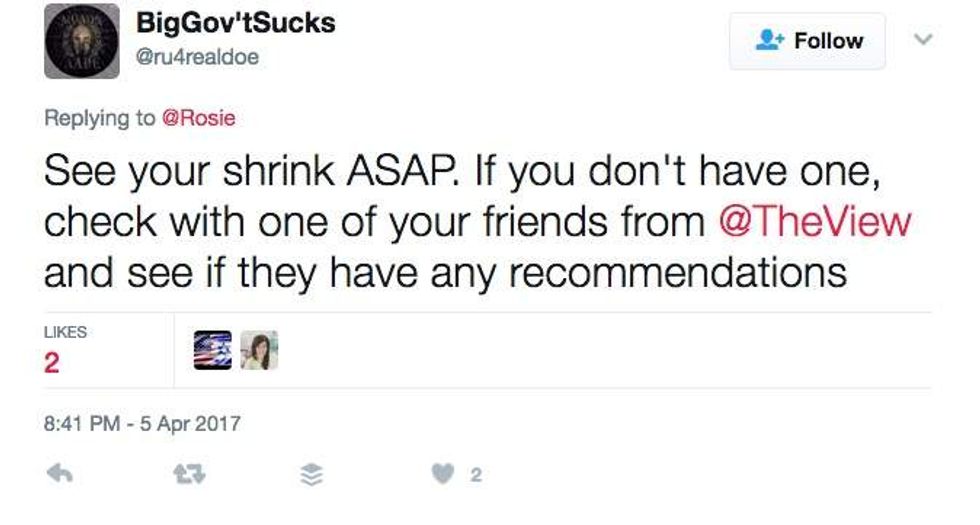The width and height of the screenshot is (980, 525).
Task: Click the stacked layers Buffer icon
Action: 311,475
